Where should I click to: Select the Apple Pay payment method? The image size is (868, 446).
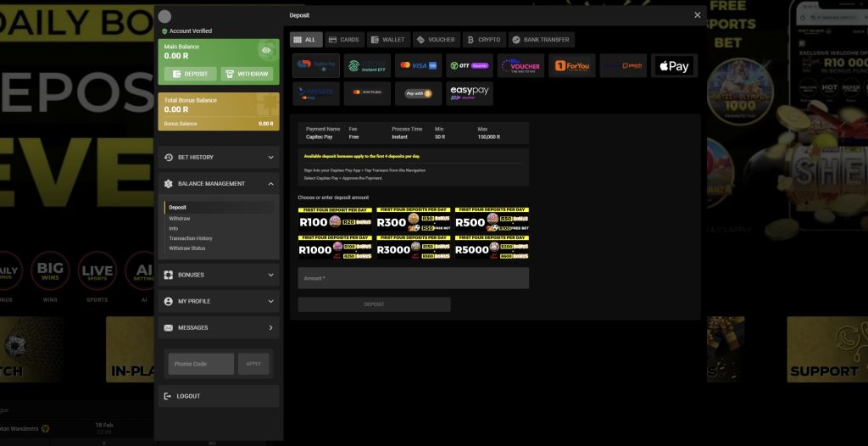(674, 65)
